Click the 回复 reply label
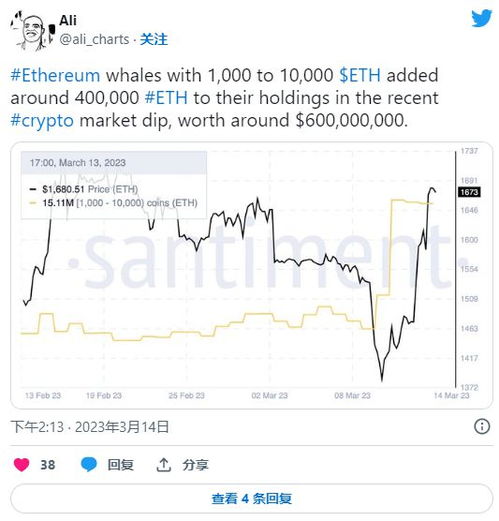 click(x=120, y=465)
